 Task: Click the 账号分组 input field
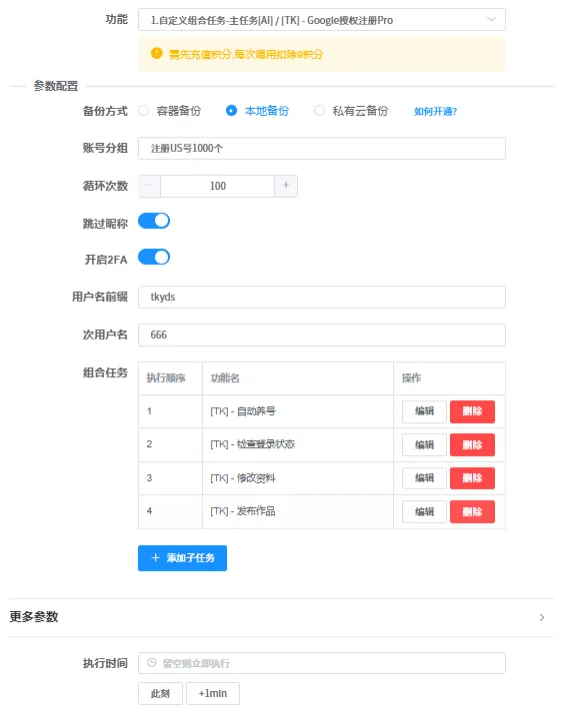321,148
